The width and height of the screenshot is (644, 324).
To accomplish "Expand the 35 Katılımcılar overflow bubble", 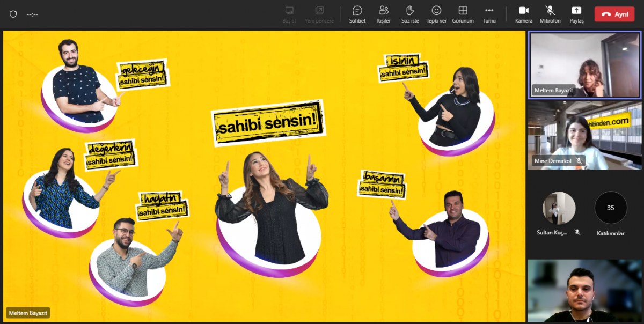I will point(611,208).
